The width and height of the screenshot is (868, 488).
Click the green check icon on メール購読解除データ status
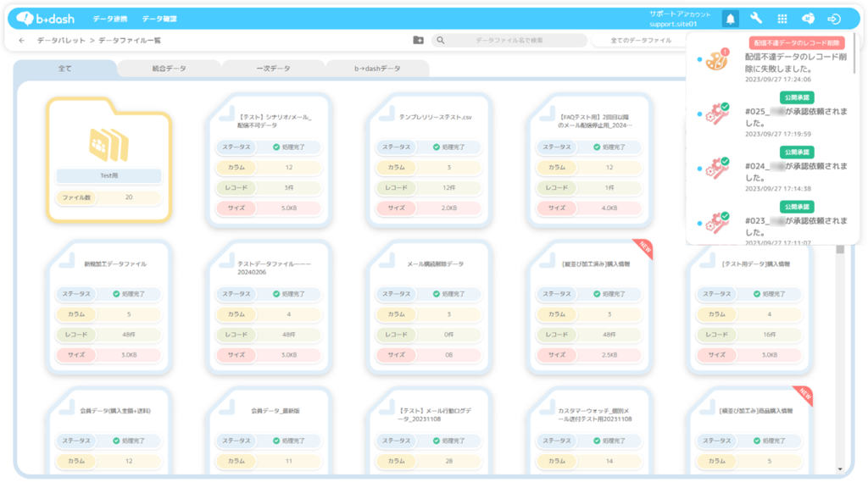(437, 294)
